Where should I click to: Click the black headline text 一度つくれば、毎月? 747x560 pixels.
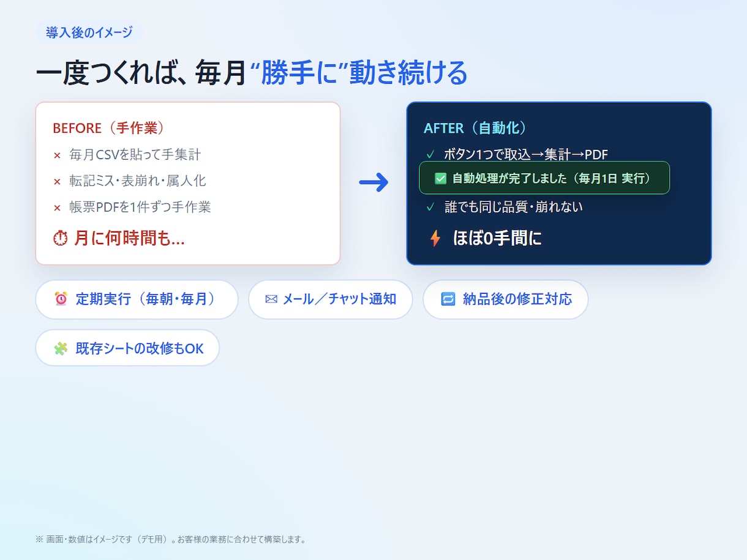(x=141, y=73)
